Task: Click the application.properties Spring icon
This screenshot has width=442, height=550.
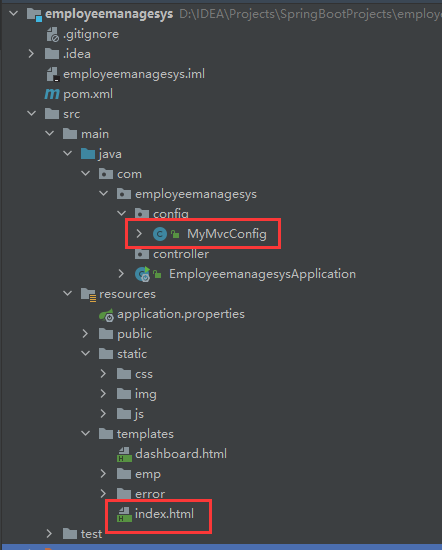Action: tap(106, 315)
